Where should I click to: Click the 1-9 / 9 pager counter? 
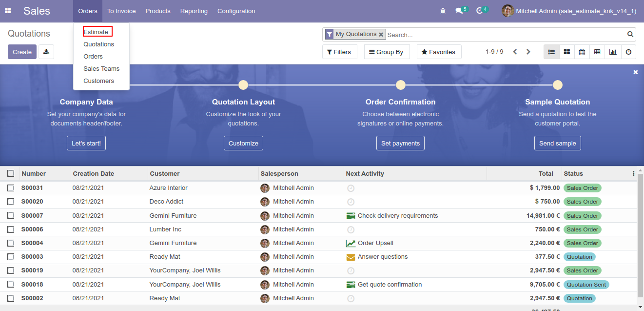click(494, 52)
